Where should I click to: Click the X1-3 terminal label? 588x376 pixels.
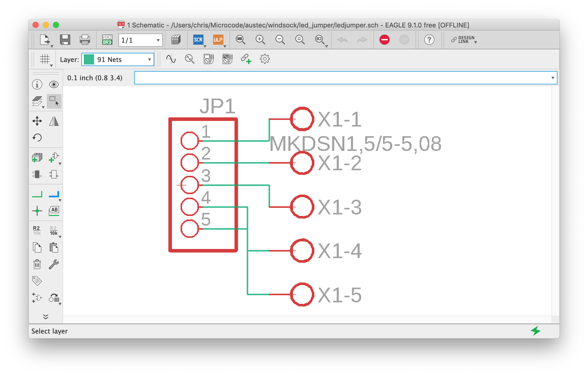[340, 207]
